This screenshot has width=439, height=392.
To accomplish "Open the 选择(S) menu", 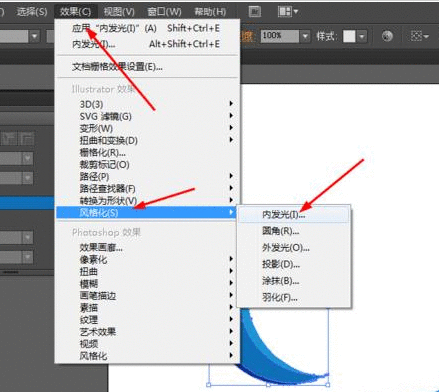I will [x=32, y=12].
